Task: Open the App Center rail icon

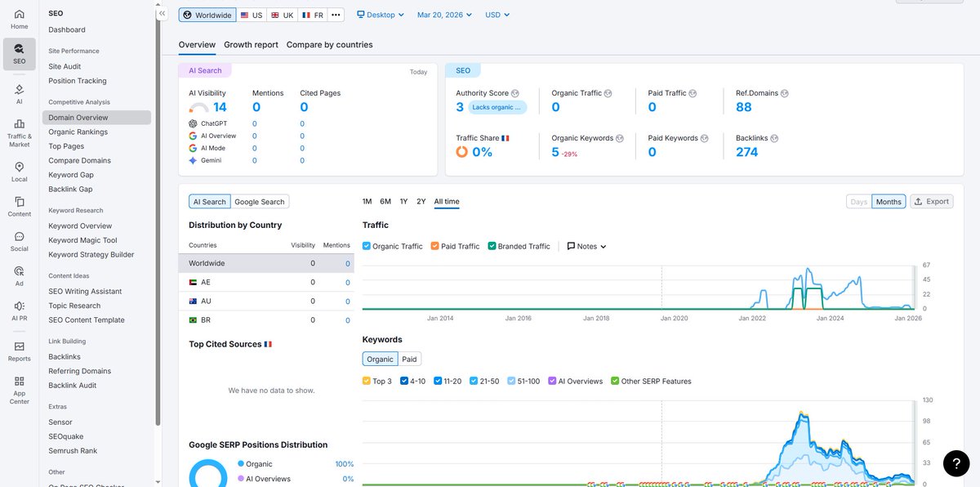Action: click(x=19, y=390)
